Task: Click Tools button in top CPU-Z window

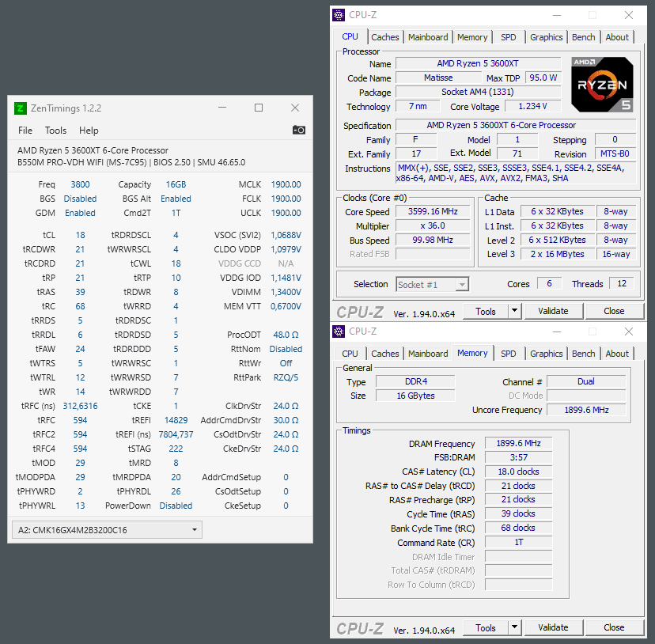Action: pyautogui.click(x=486, y=312)
